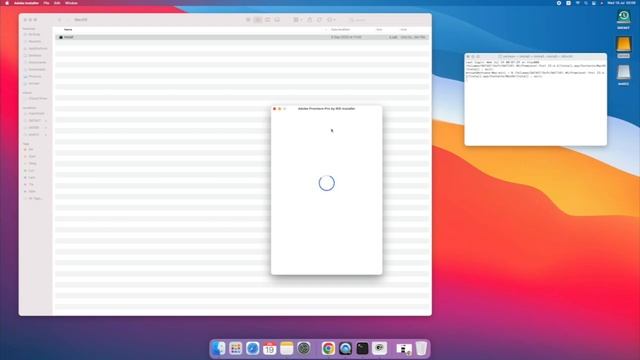This screenshot has height=360, width=640.
Task: Open Finder from the Dock
Action: pyautogui.click(x=219, y=349)
